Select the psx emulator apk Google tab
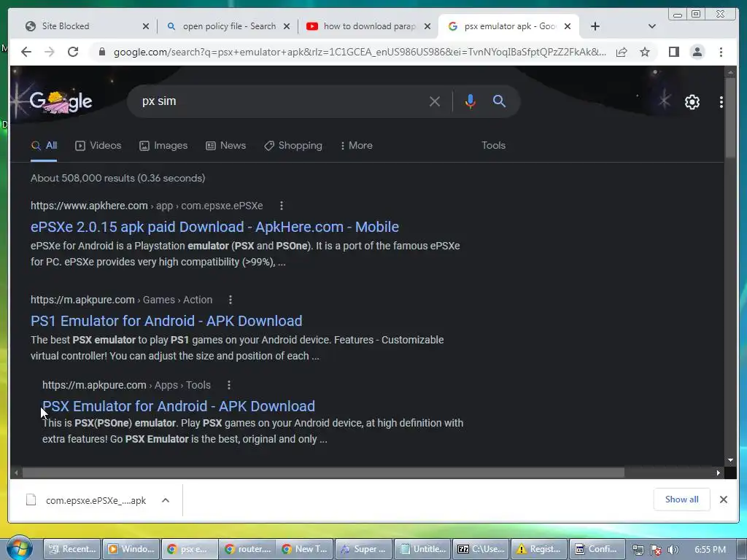Viewport: 747px width, 560px height. click(509, 26)
